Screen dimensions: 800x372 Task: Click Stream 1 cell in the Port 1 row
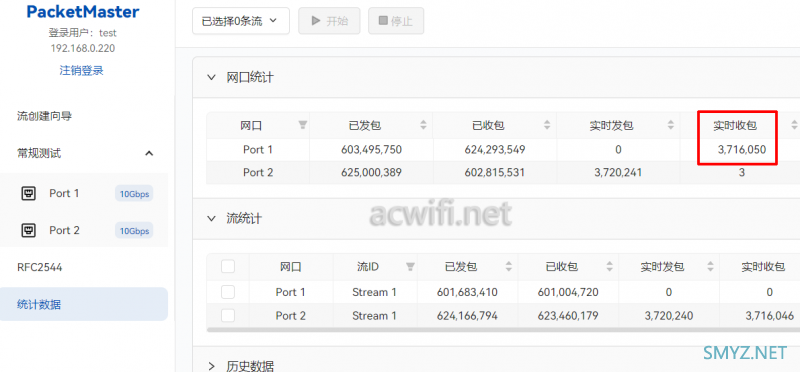tap(374, 292)
